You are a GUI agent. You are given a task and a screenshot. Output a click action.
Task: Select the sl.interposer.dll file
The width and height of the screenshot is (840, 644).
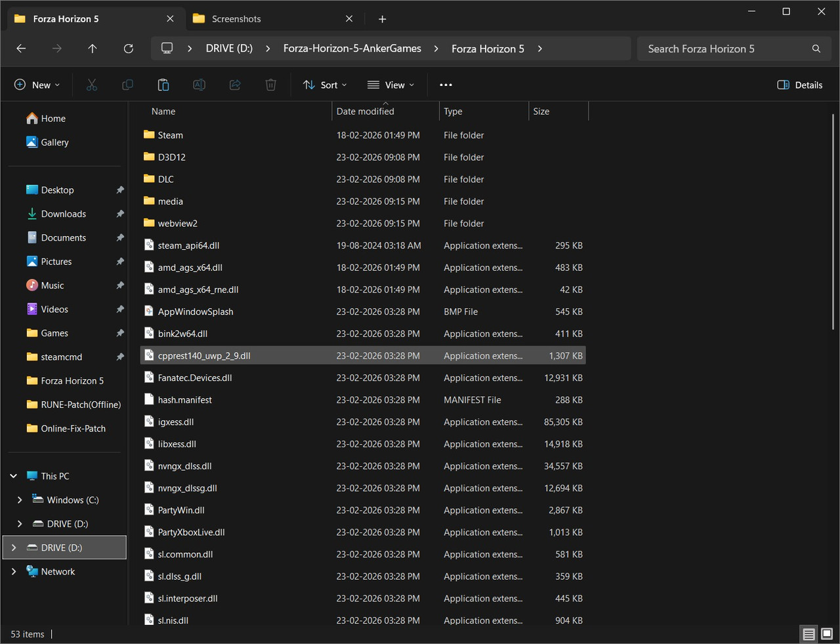(363, 599)
